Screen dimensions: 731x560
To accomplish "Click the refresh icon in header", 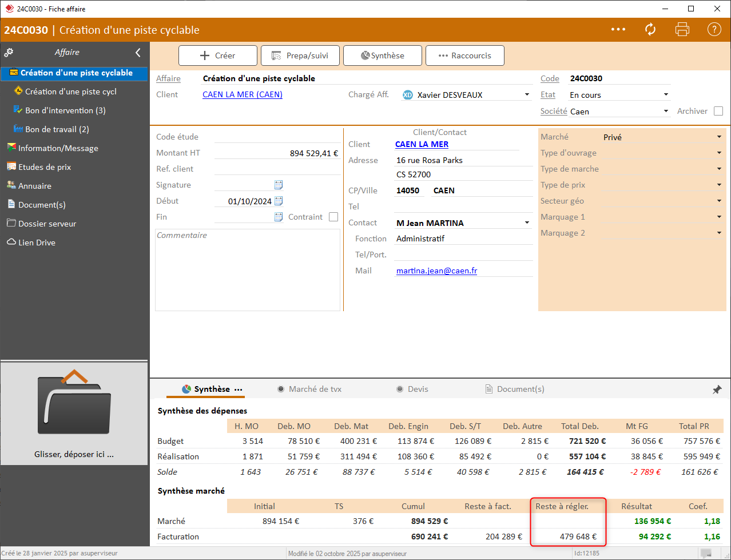I will 650,30.
